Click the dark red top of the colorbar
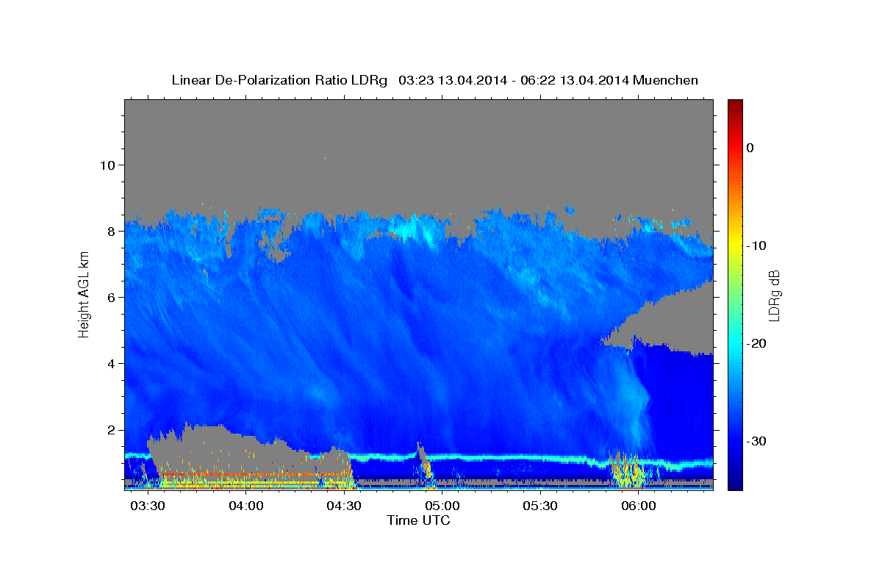The width and height of the screenshot is (882, 588). (x=735, y=105)
